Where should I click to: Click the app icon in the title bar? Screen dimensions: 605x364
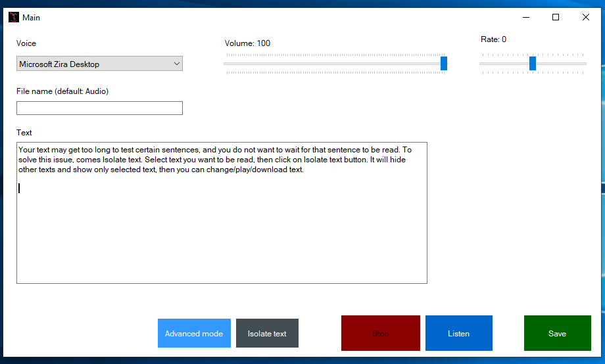point(14,17)
